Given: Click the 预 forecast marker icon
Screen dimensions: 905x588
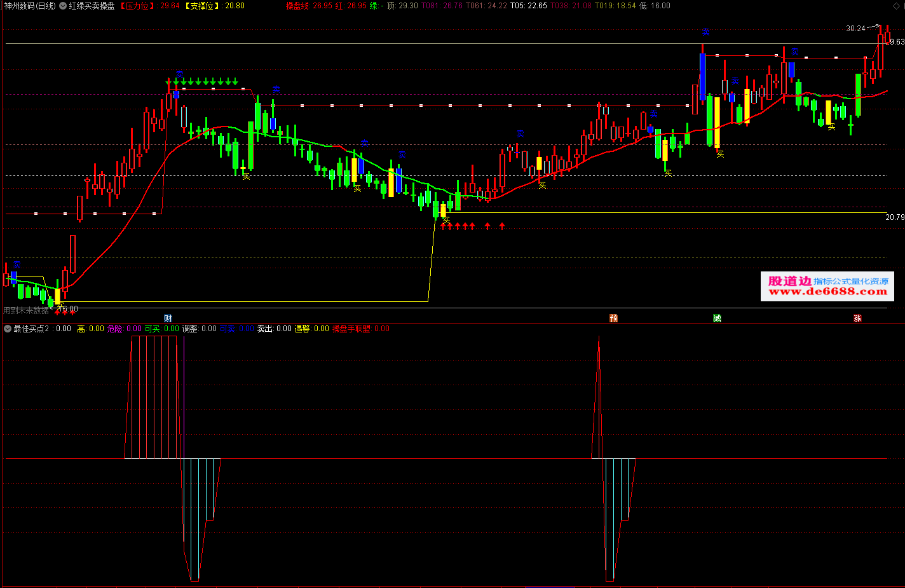Looking at the screenshot, I should 613,318.
